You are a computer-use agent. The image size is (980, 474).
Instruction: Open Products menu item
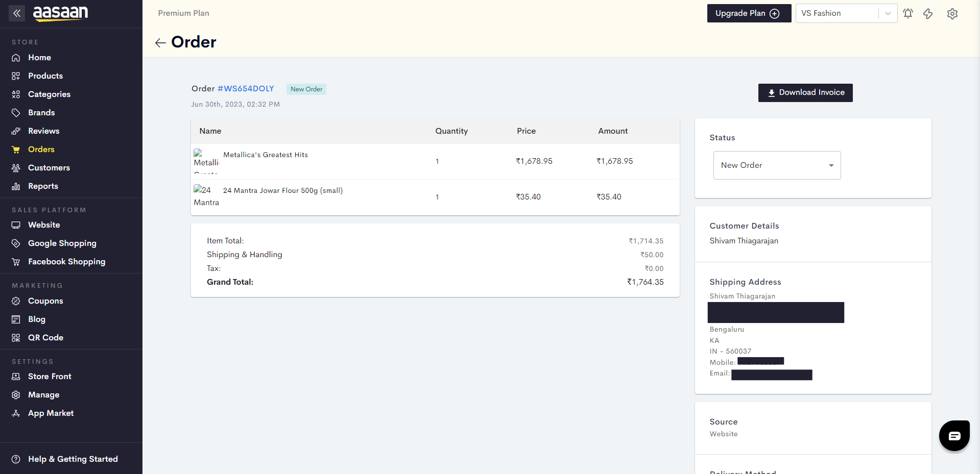tap(45, 76)
